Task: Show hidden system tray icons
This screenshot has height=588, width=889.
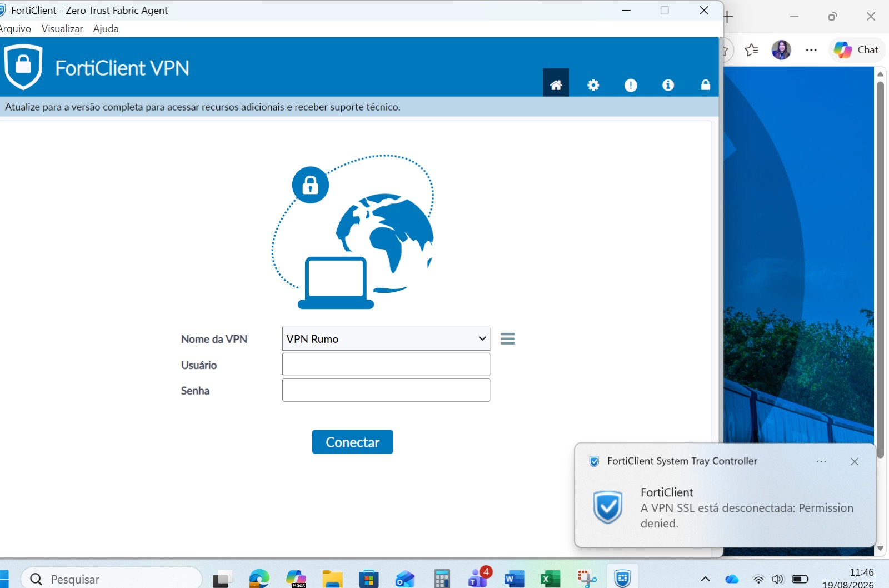Action: [x=705, y=579]
